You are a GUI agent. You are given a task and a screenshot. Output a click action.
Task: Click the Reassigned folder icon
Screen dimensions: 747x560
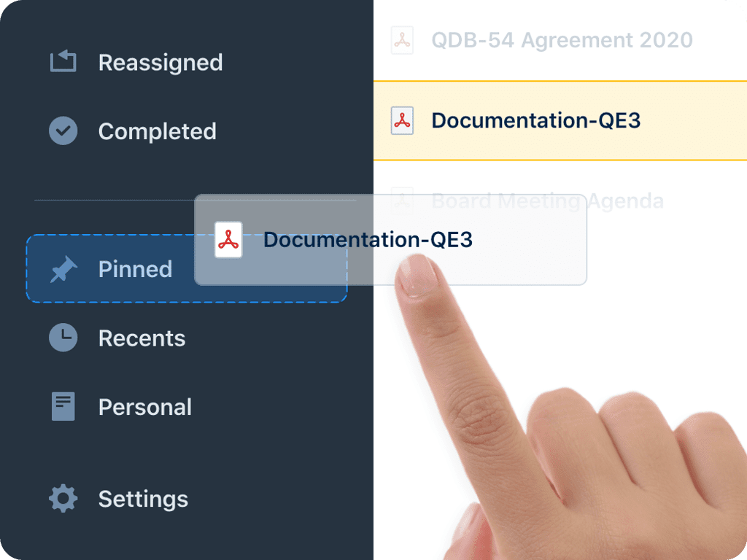click(63, 61)
